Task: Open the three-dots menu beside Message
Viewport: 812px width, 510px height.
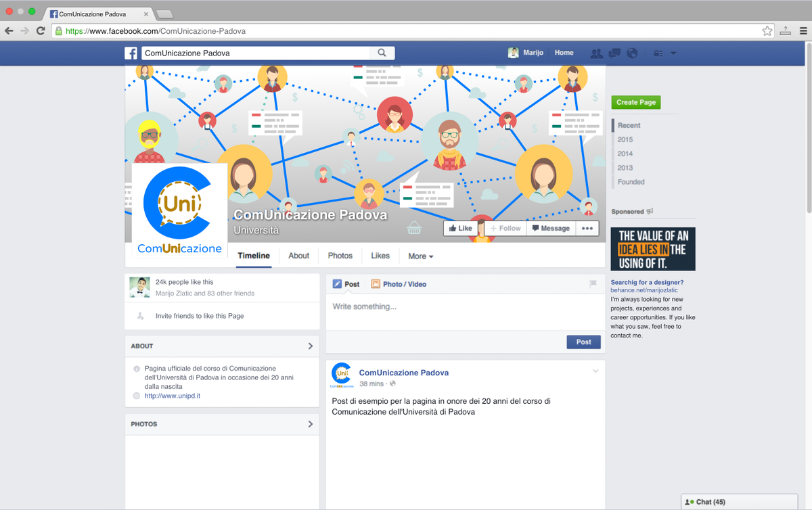Action: [587, 229]
